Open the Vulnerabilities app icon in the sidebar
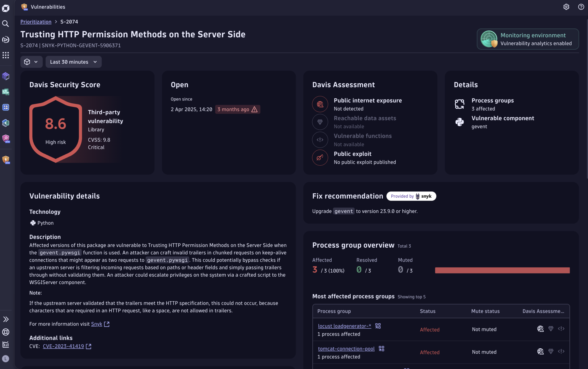The height and width of the screenshot is (369, 588). (x=6, y=160)
